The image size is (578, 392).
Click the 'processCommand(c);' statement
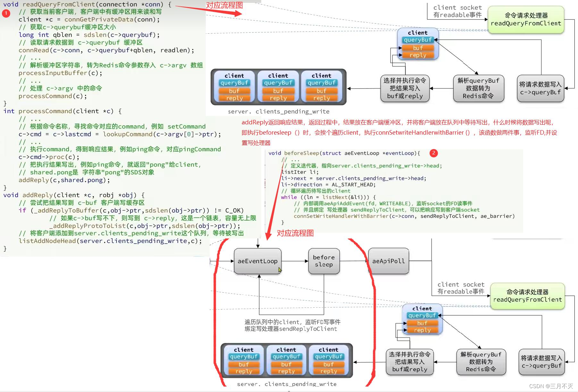click(53, 96)
